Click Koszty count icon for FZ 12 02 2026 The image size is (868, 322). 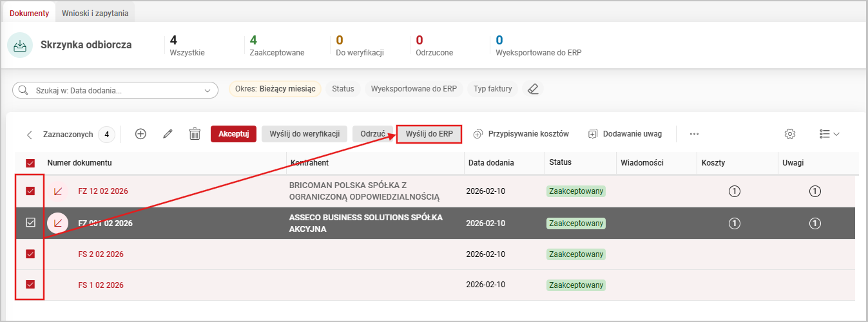tap(734, 191)
